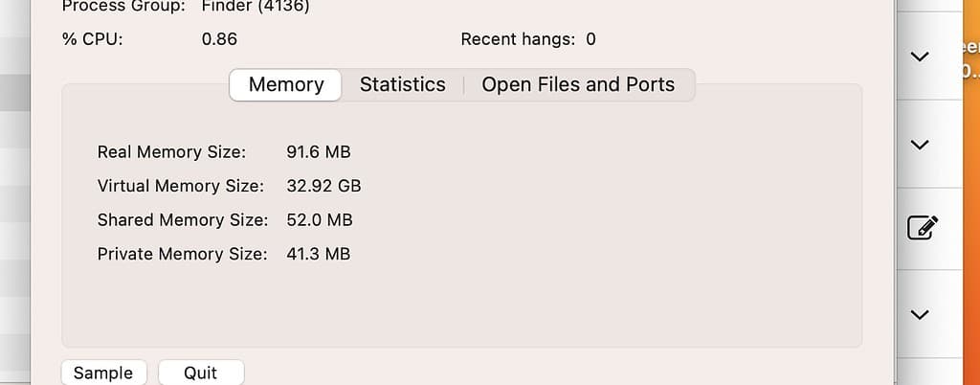The height and width of the screenshot is (385, 980).
Task: Click the Real Memory Size label
Action: pyautogui.click(x=171, y=151)
